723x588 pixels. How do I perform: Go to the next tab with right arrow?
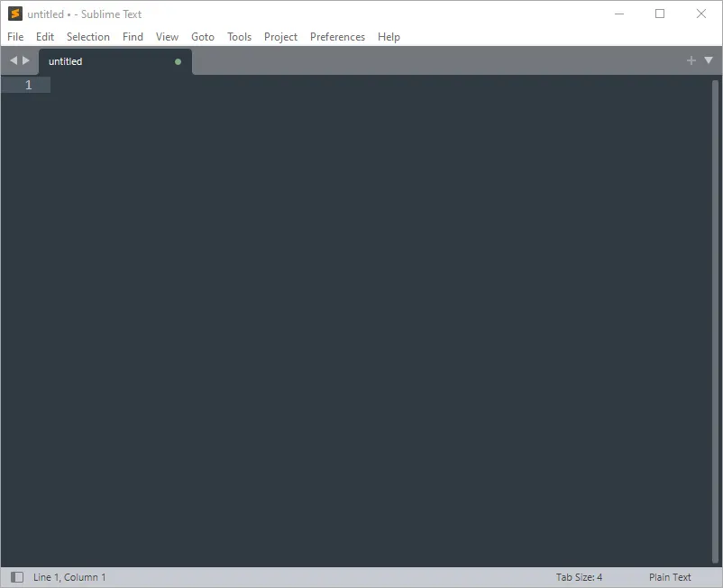(26, 60)
